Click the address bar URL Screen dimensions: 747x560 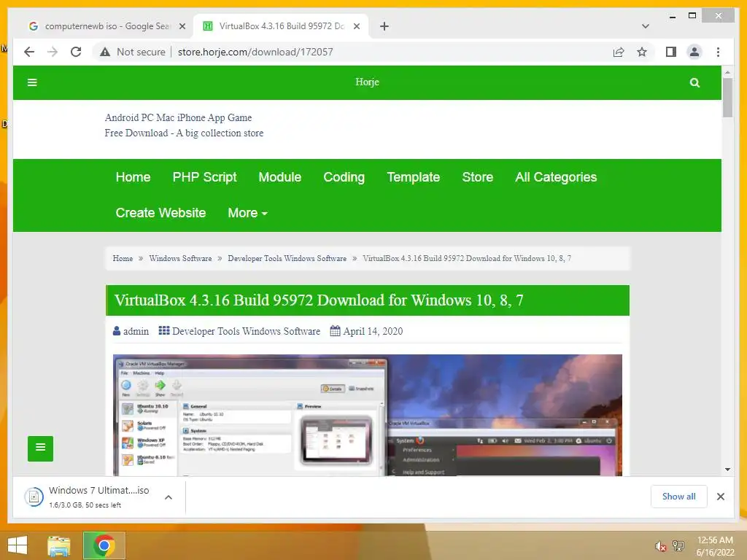tap(255, 52)
